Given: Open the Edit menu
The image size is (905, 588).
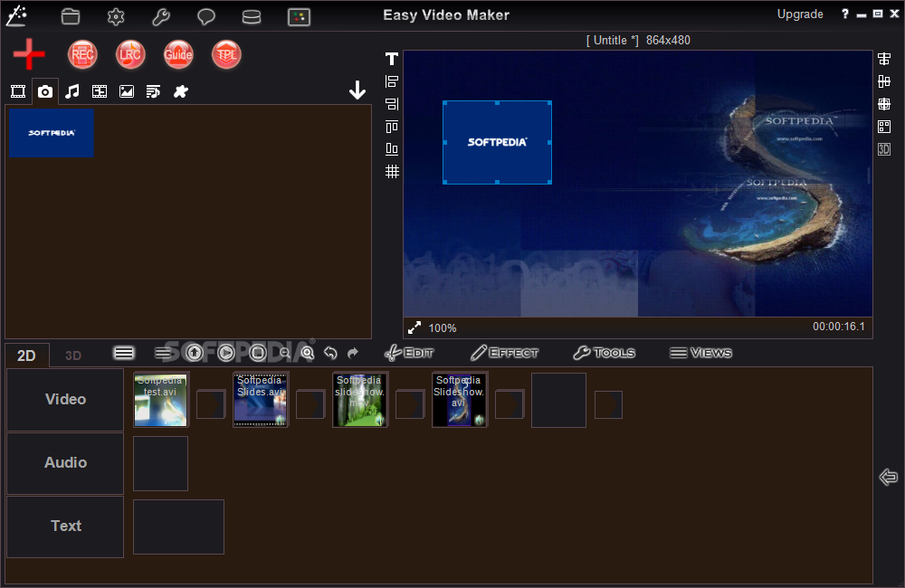Looking at the screenshot, I should [409, 353].
